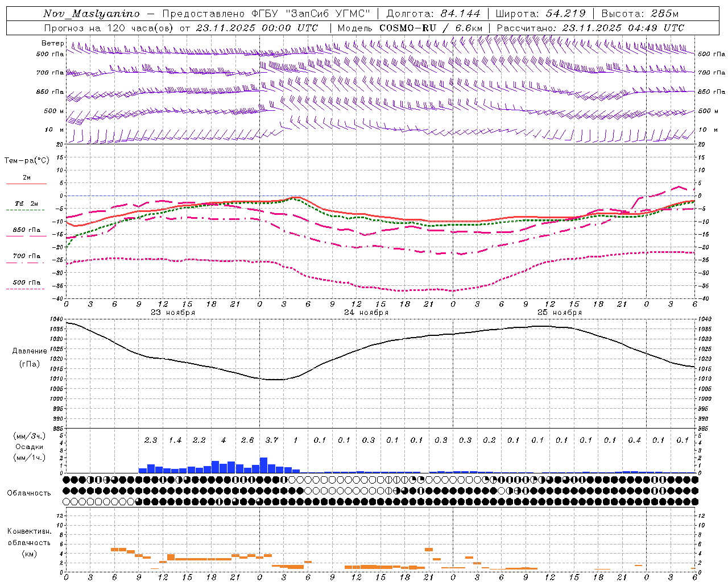Viewport: 728px width, 582px height.
Task: Click the 2.2 precipitation total value
Action: point(199,440)
